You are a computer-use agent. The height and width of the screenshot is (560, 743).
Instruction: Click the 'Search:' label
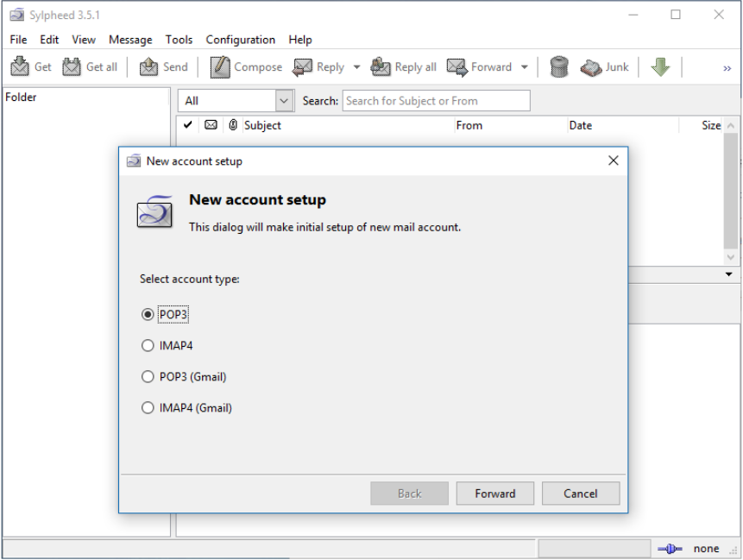pos(320,100)
